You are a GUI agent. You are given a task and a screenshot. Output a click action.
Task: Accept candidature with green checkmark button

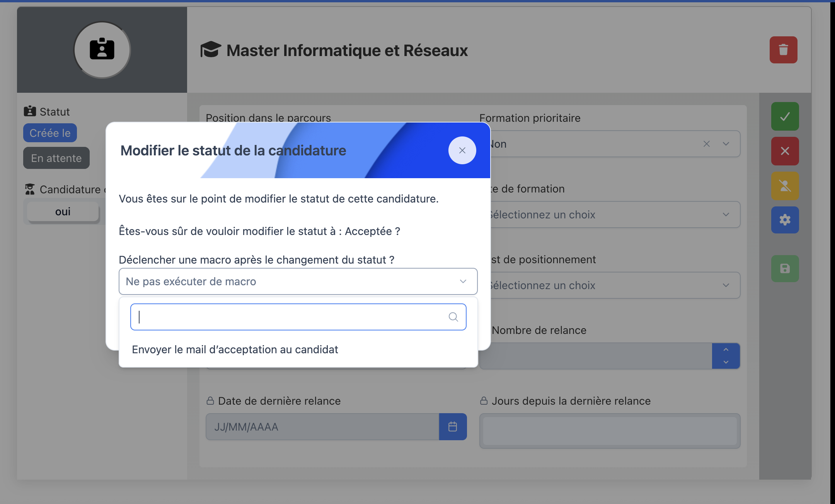point(785,116)
